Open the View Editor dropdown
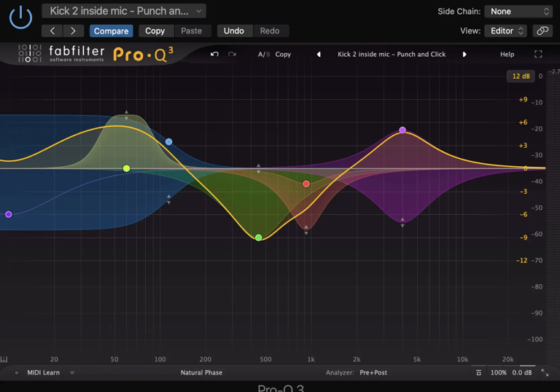Image resolution: width=560 pixels, height=392 pixels. tap(505, 31)
